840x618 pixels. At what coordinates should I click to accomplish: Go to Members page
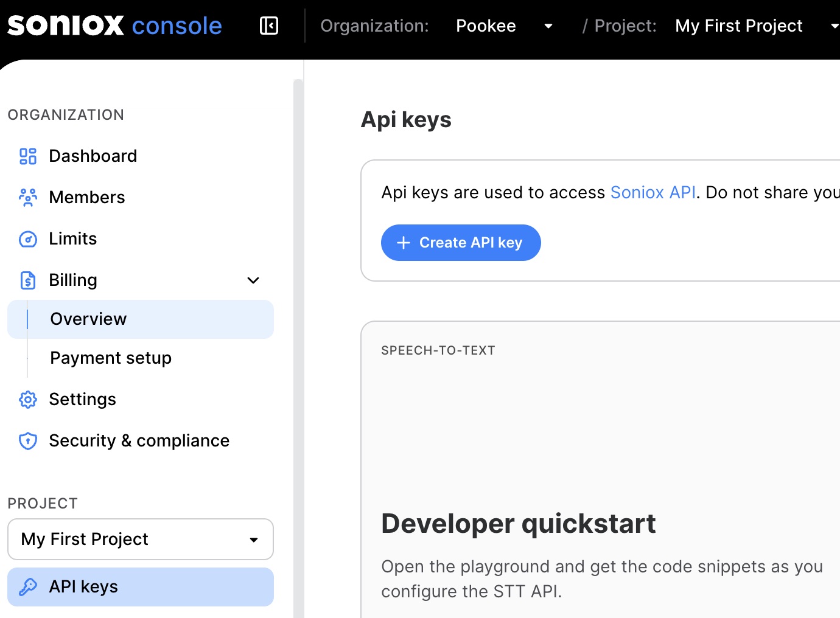click(141, 198)
